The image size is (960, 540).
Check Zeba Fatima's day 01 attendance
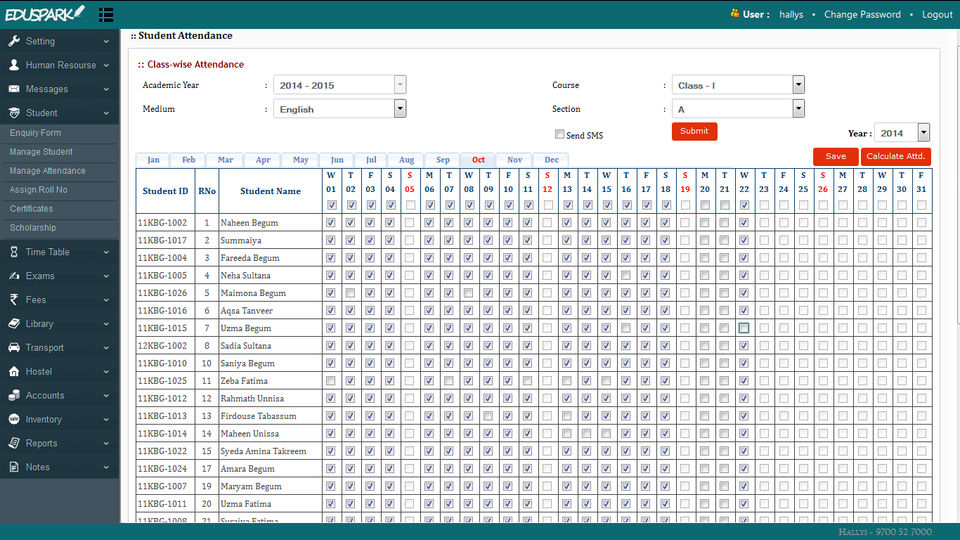[x=331, y=381]
